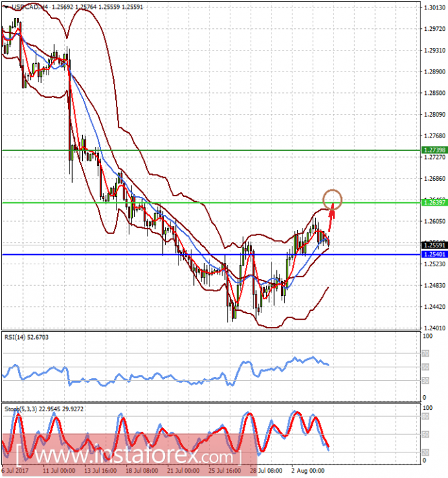Click the RSI 70 level marker

[x=426, y=354]
